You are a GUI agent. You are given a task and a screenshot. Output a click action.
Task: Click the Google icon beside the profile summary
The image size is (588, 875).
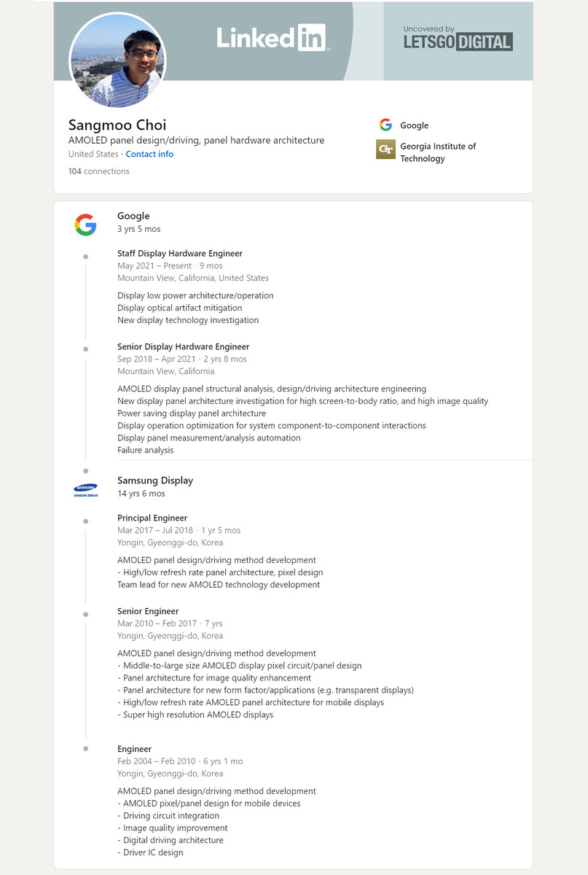pyautogui.click(x=385, y=125)
